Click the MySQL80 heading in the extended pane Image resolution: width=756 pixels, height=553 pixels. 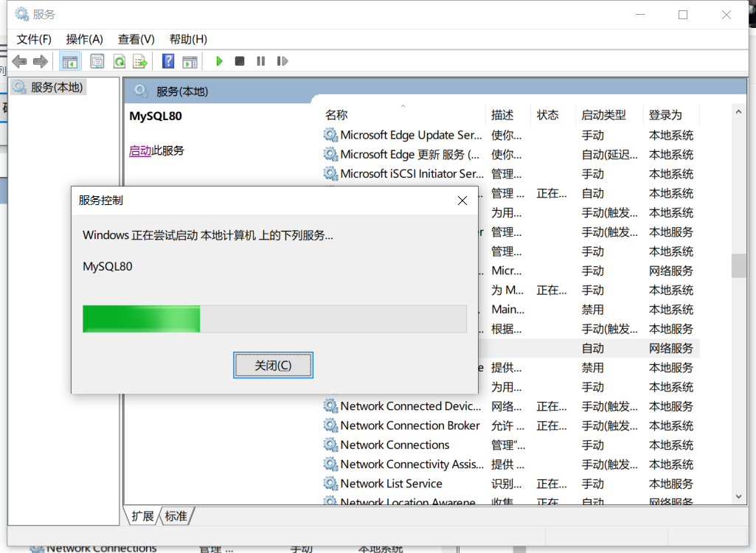click(x=155, y=116)
